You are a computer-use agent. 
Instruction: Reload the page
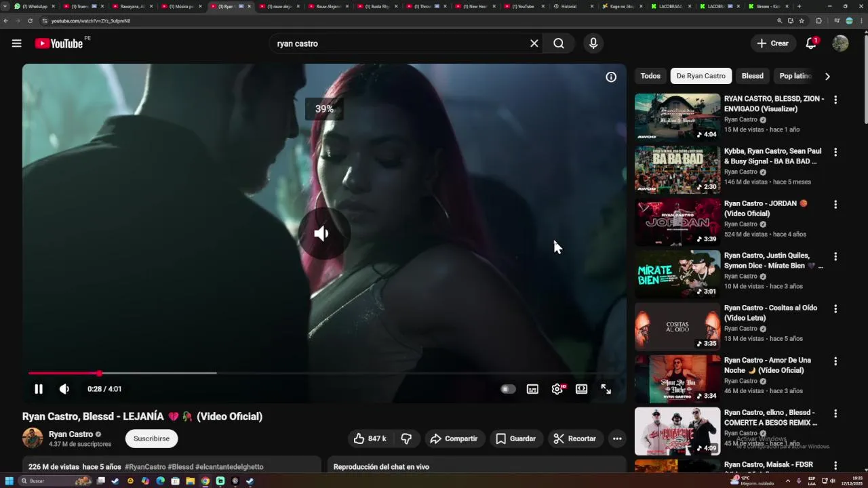[x=30, y=21]
